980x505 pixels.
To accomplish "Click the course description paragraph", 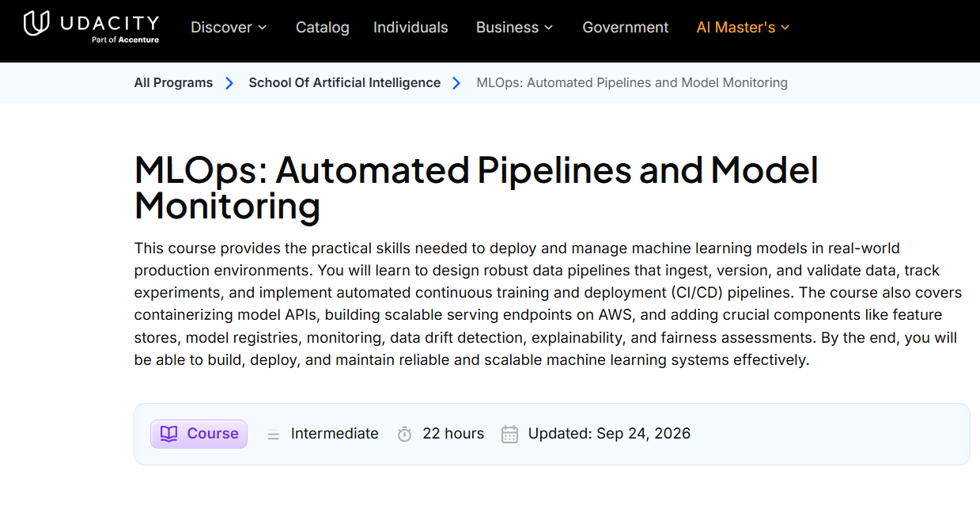I will pyautogui.click(x=547, y=304).
